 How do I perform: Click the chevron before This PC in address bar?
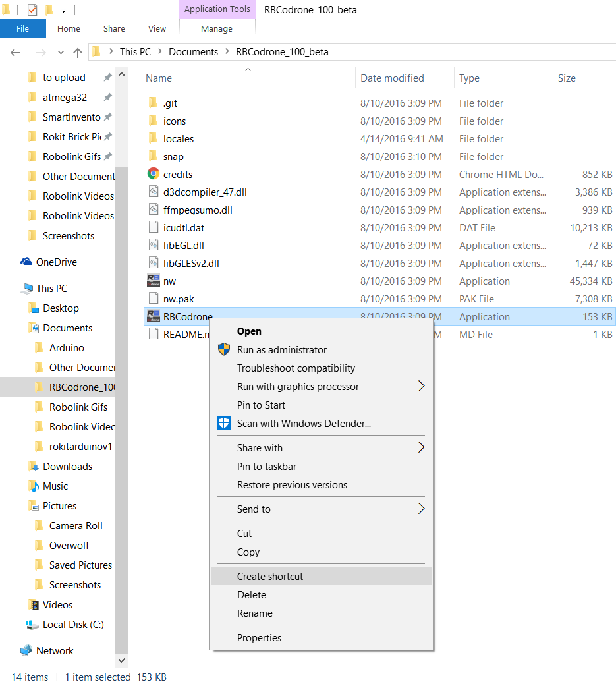111,51
